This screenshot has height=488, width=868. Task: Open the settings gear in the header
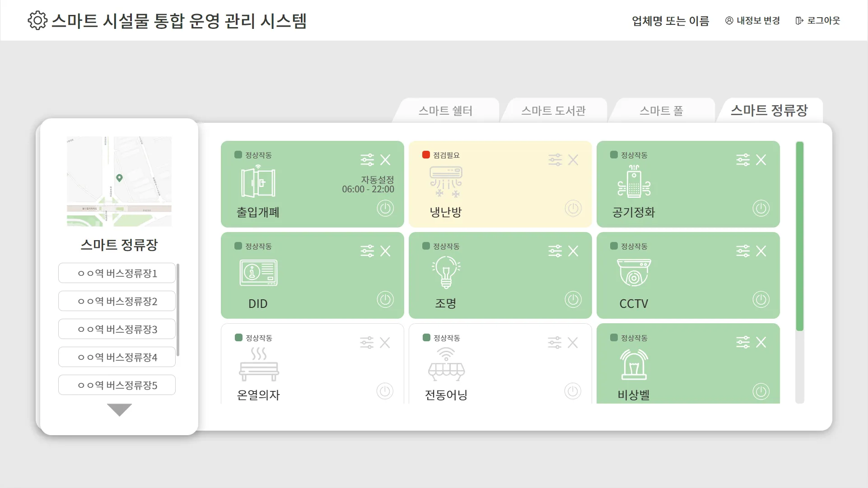coord(37,20)
